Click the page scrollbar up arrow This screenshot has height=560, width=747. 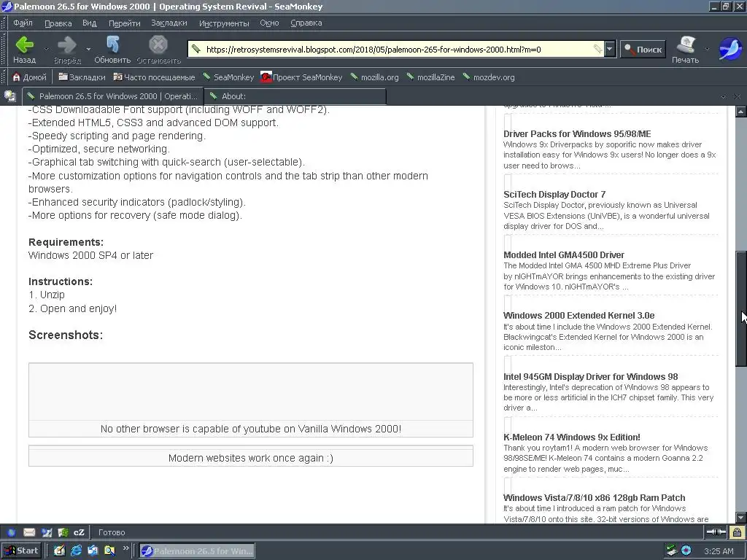coord(741,112)
